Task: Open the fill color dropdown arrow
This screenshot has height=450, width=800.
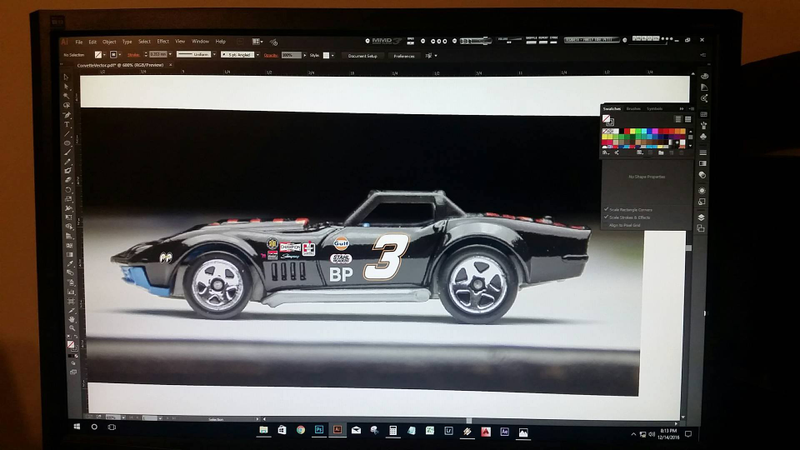Action: tap(105, 55)
